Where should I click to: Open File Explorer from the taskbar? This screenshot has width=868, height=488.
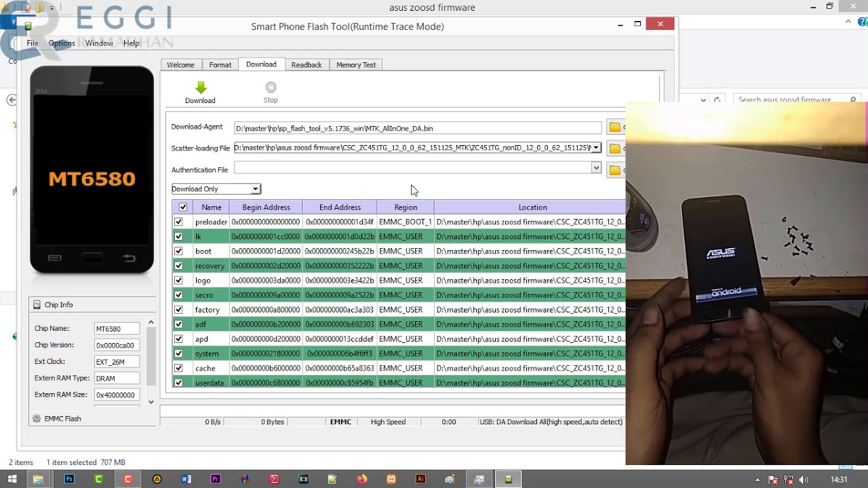tap(38, 479)
